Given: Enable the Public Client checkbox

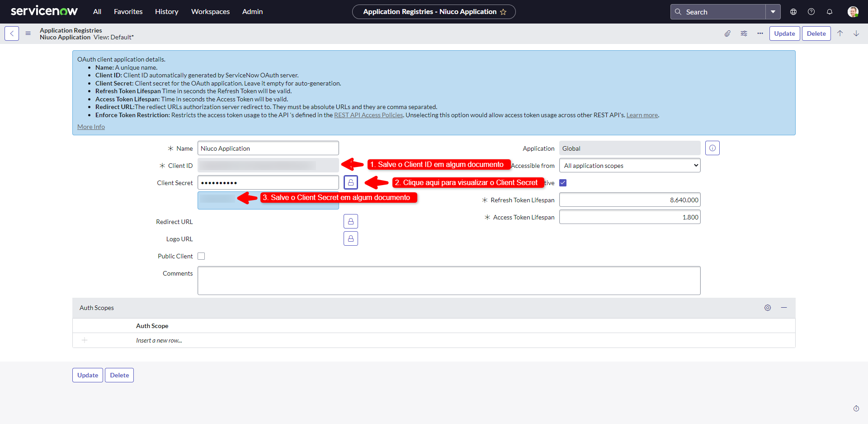Looking at the screenshot, I should pos(201,256).
